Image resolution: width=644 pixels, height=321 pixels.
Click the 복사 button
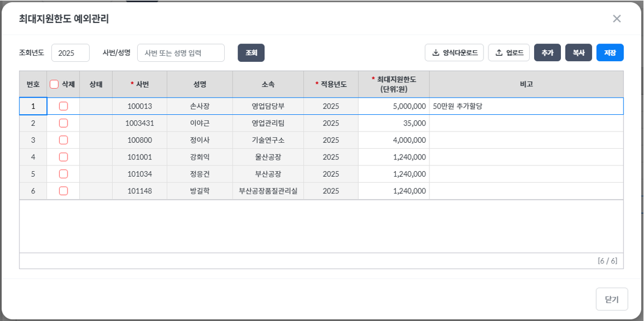[579, 52]
